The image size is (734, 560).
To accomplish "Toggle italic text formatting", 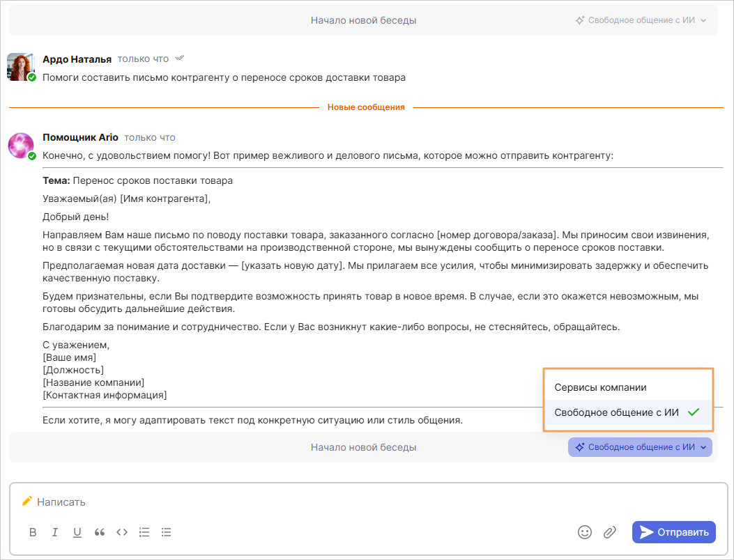I will [55, 532].
